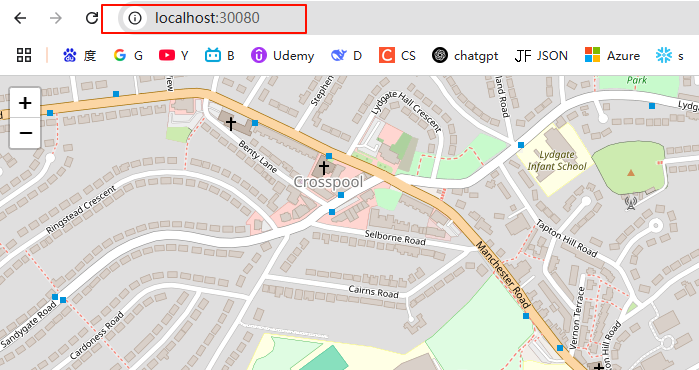The image size is (699, 370).
Task: Open the Baidu paw bookmark
Action: [x=79, y=56]
